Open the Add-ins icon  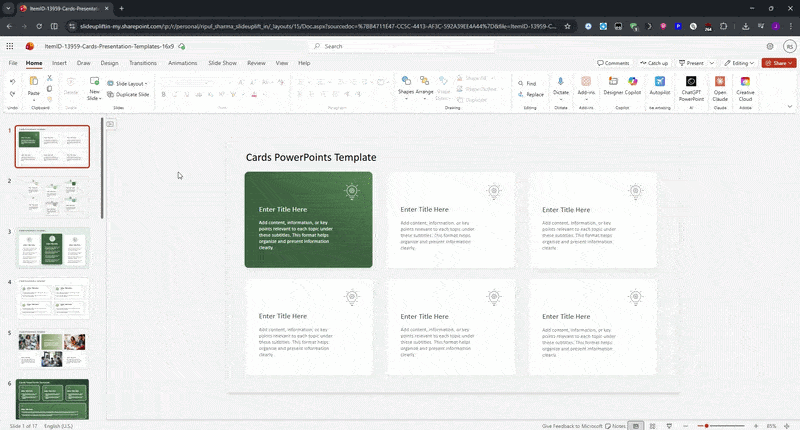pyautogui.click(x=586, y=82)
